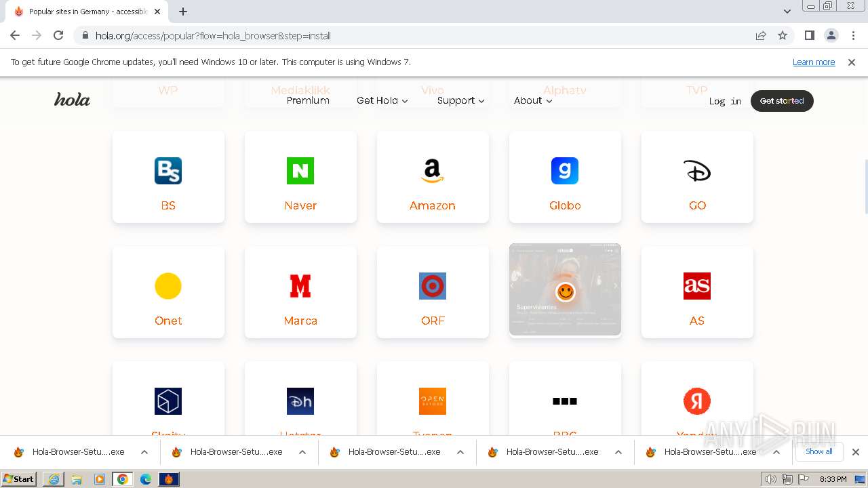The width and height of the screenshot is (868, 488).
Task: Expand options for third Hola-Browser-Setup download
Action: 460,452
